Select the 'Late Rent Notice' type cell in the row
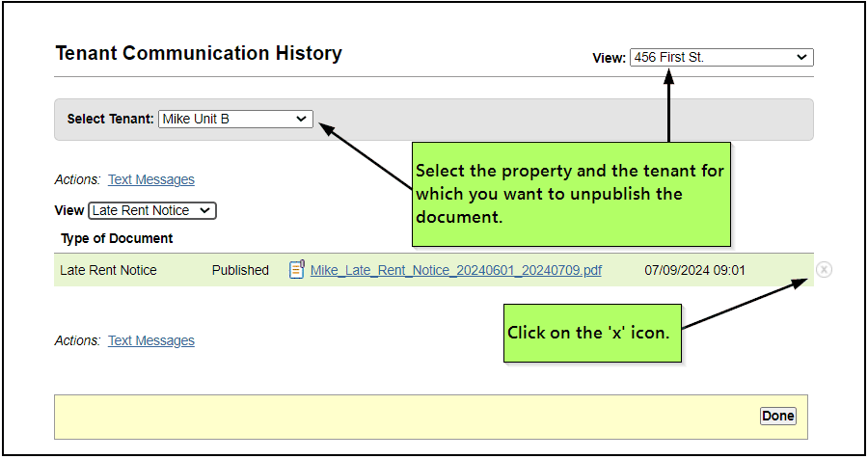This screenshot has width=868, height=459. click(x=108, y=271)
